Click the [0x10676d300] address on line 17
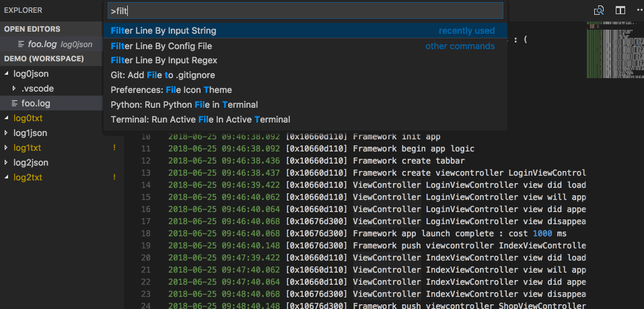644x309 pixels. pyautogui.click(x=317, y=221)
